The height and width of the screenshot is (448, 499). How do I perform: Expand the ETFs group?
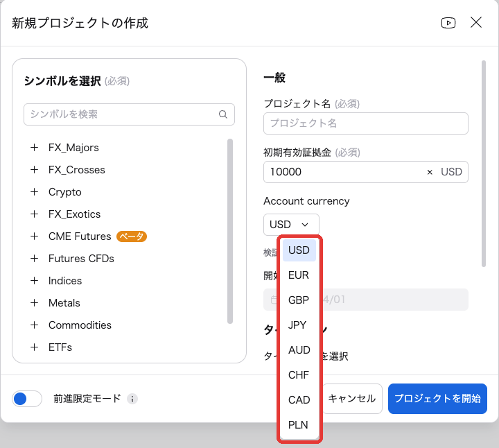click(x=35, y=347)
